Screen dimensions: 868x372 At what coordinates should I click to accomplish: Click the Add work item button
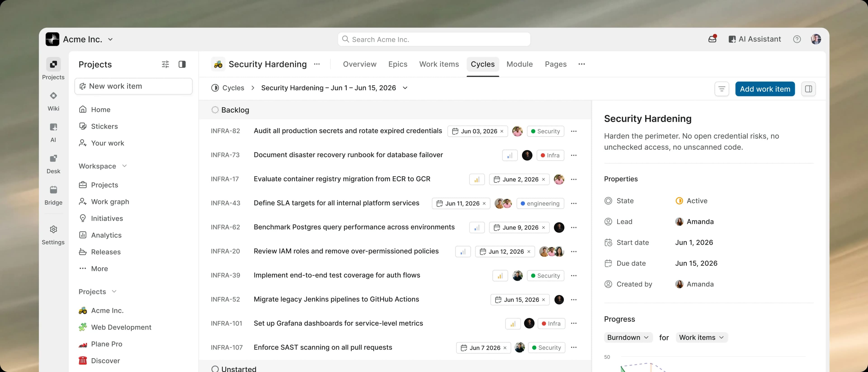(x=765, y=89)
